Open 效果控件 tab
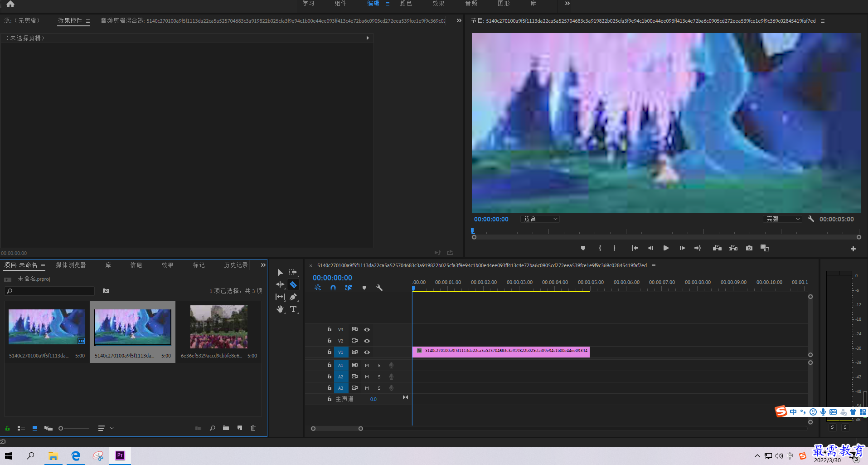Screen dimensions: 868x465 [70, 21]
